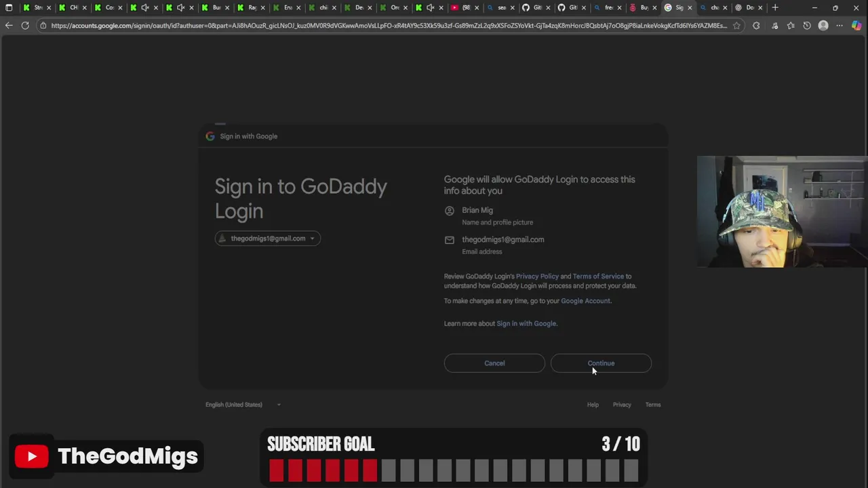Click the "Sign in to GoDaddy Login" heading

pyautogui.click(x=300, y=199)
